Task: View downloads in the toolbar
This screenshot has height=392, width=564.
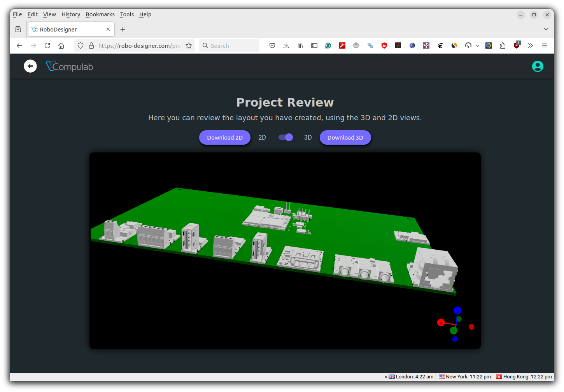Action: pyautogui.click(x=286, y=45)
